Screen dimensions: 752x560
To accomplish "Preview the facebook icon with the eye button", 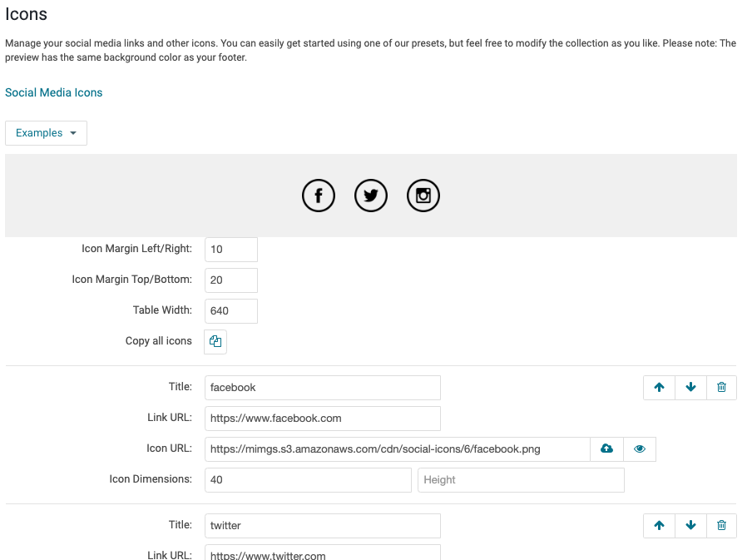I will click(x=639, y=449).
